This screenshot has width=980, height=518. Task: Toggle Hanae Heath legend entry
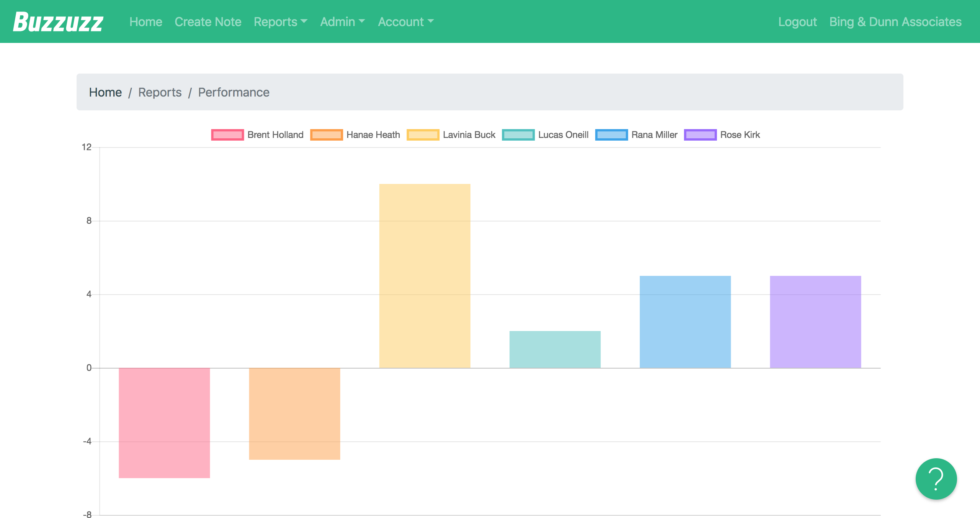click(x=355, y=135)
